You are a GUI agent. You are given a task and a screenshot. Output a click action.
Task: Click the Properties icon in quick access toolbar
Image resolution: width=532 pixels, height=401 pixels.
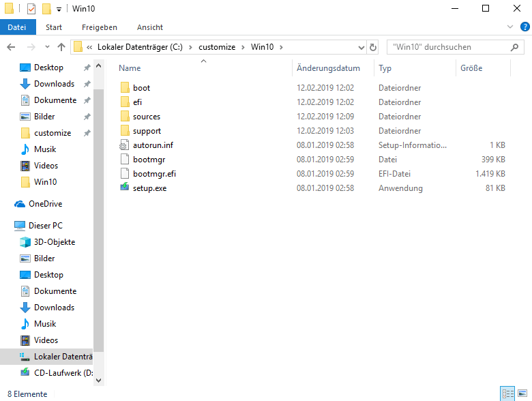tap(31, 8)
